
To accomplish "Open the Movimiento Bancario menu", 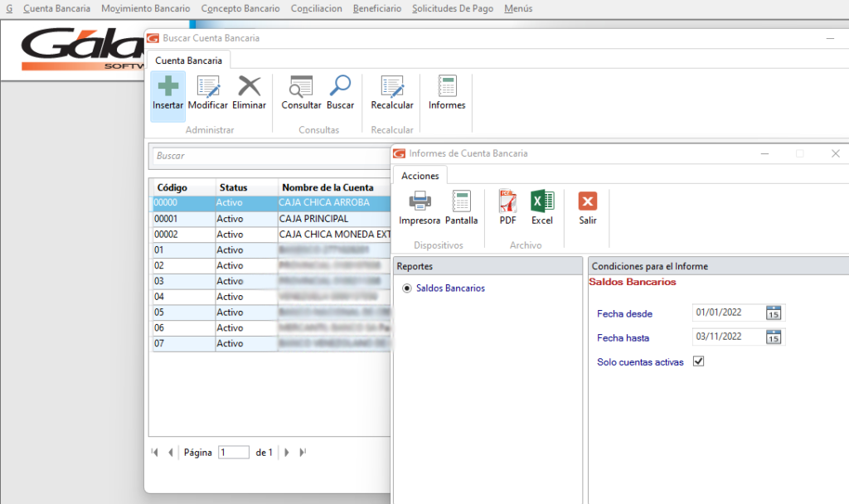I will [x=145, y=8].
